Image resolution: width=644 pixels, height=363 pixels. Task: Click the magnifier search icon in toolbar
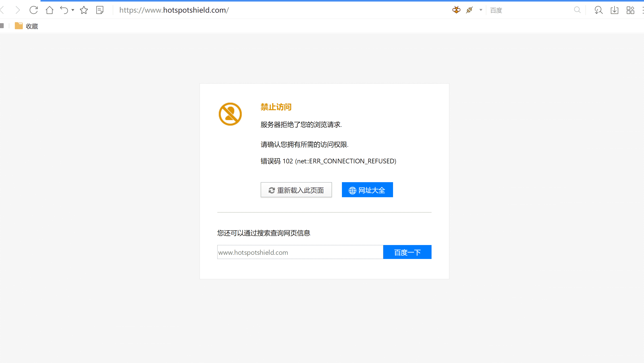577,10
